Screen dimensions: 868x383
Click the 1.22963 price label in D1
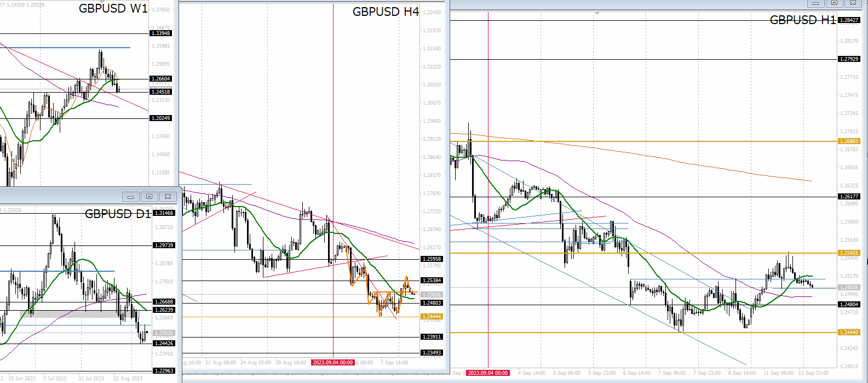(x=164, y=371)
